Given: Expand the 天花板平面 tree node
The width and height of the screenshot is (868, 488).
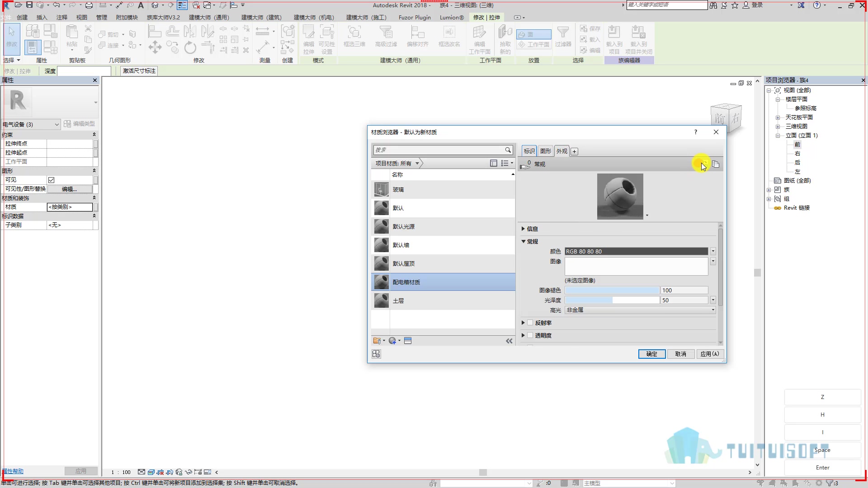Looking at the screenshot, I should click(778, 117).
